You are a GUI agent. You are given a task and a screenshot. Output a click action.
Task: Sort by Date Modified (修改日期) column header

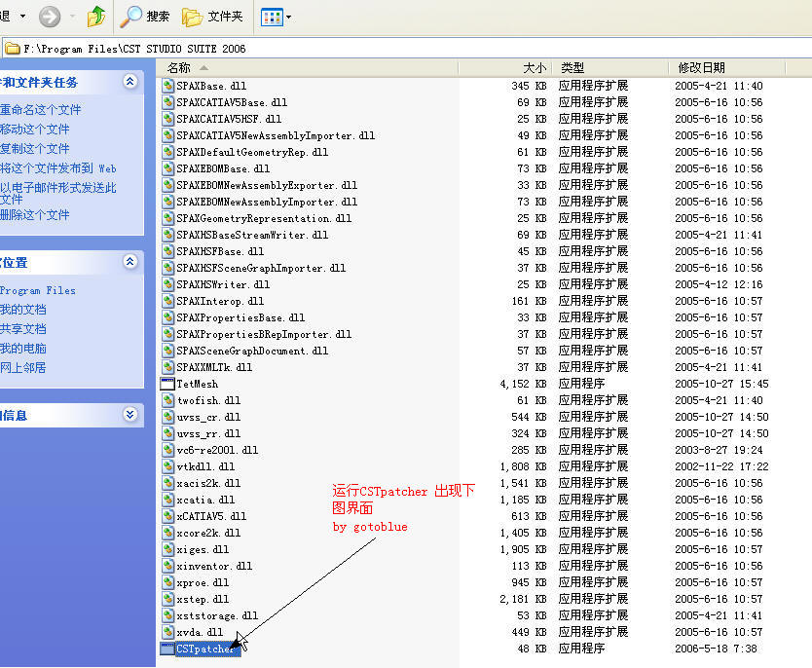point(727,68)
